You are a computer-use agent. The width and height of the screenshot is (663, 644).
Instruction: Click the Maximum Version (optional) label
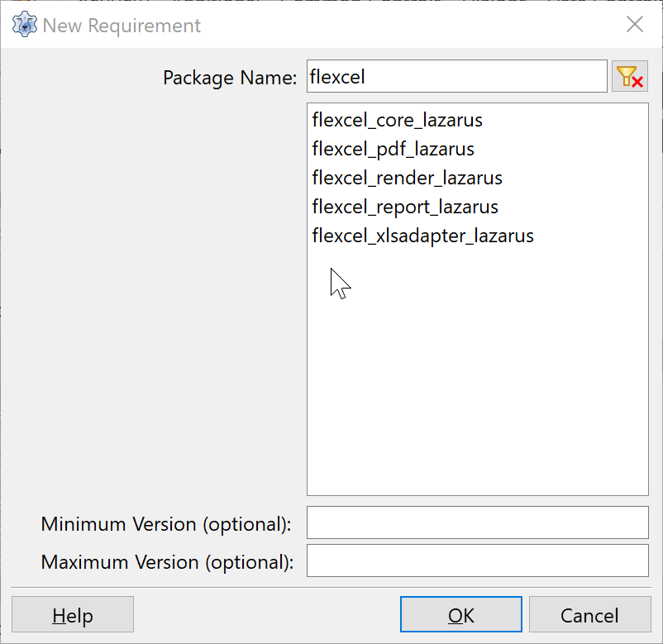coord(168,562)
